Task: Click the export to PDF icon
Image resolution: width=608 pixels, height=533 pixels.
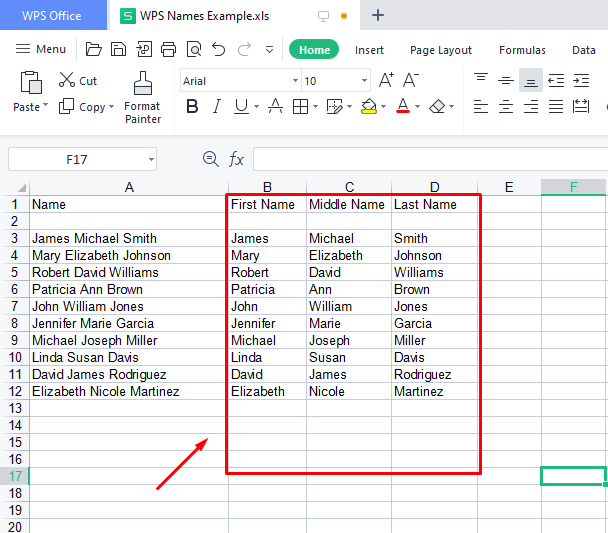Action: coord(144,50)
